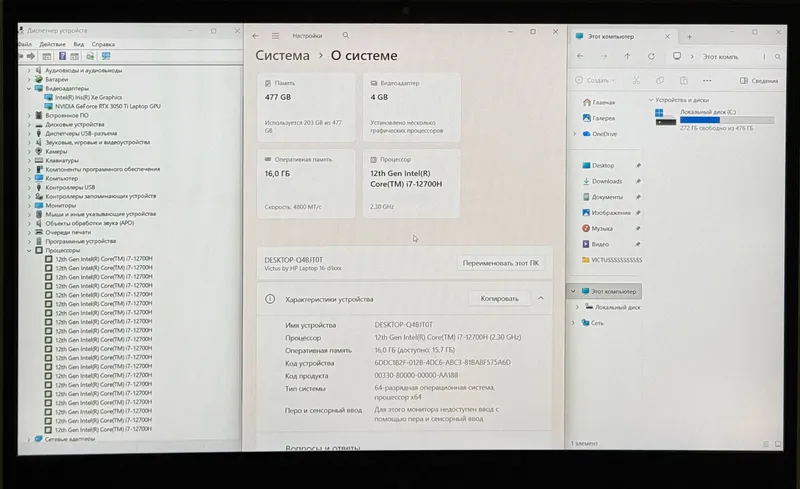Expand Сетевые адаптеры node
This screenshot has height=489, width=800.
tap(29, 439)
